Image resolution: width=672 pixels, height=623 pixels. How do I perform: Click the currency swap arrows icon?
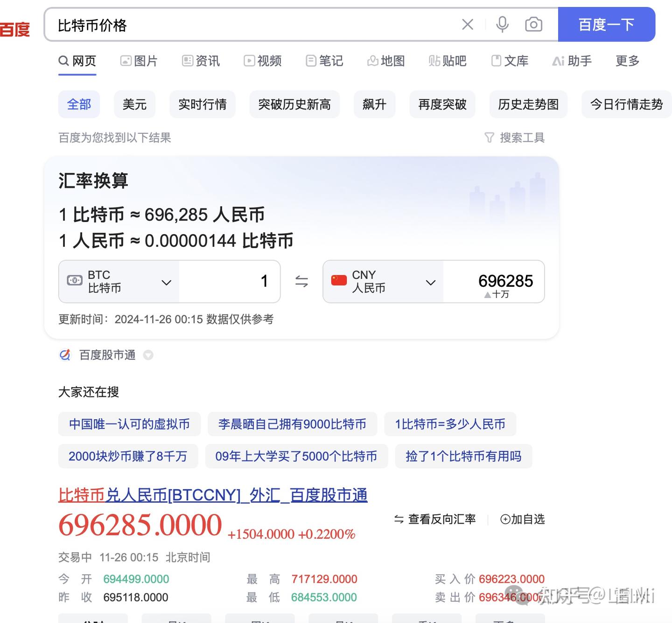[x=301, y=281]
